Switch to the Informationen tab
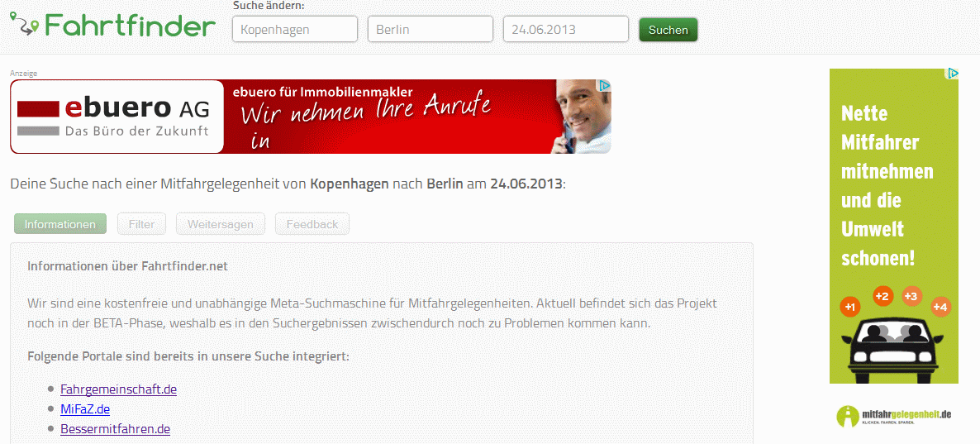The height and width of the screenshot is (444, 980). pyautogui.click(x=60, y=224)
